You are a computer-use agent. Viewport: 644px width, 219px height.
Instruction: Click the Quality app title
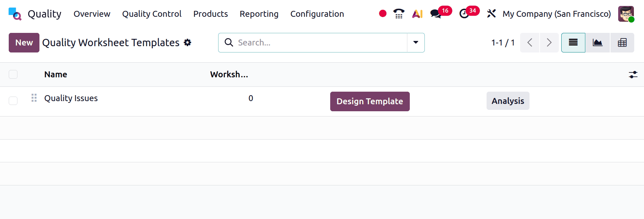click(44, 14)
